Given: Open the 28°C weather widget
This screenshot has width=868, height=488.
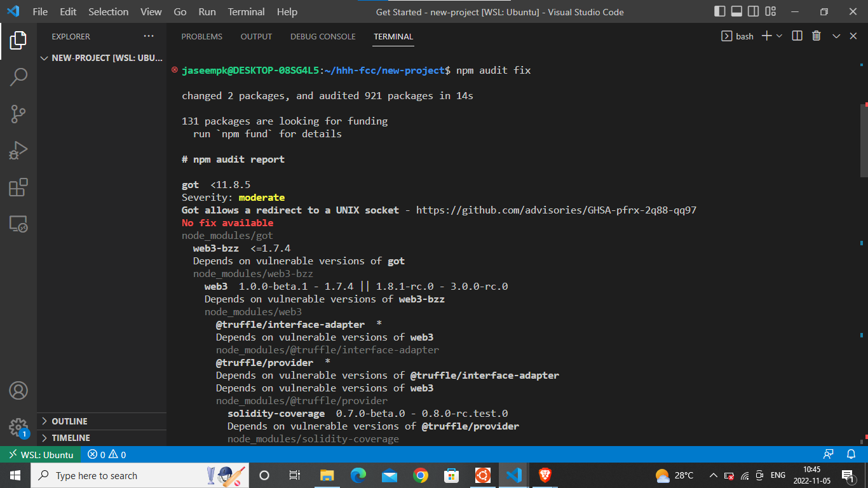Looking at the screenshot, I should coord(675,475).
